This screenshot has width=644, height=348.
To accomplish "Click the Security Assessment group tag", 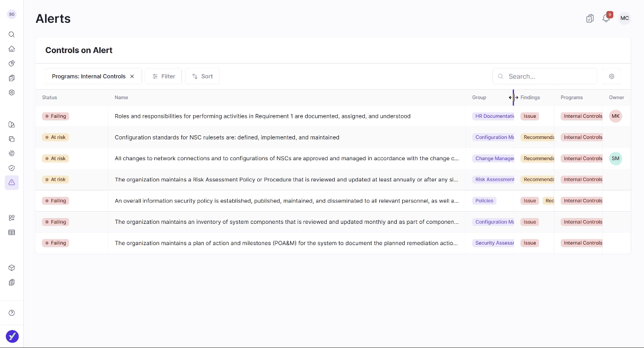I will click(x=493, y=243).
